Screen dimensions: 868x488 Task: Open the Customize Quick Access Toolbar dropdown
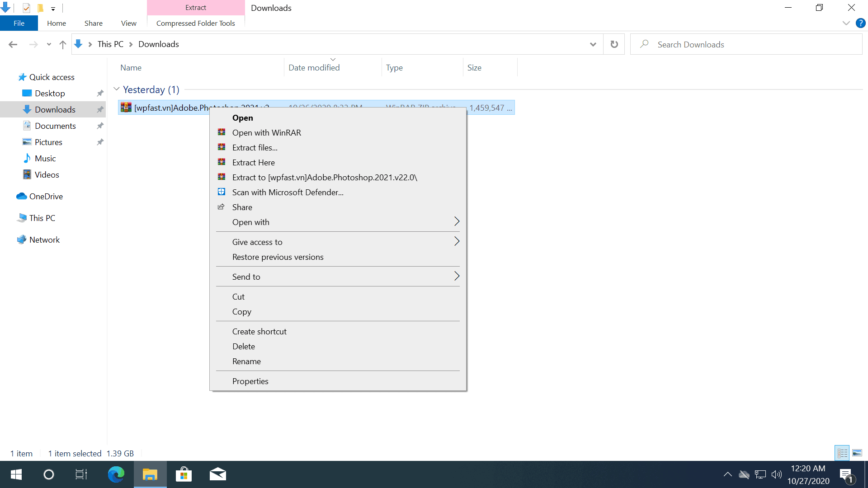coord(53,9)
